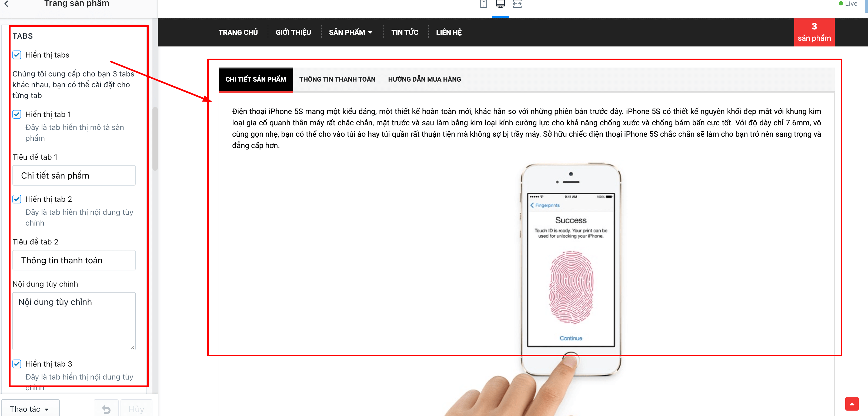This screenshot has height=416, width=868.
Task: Click the Trang sản phẩm panel title
Action: point(77,3)
